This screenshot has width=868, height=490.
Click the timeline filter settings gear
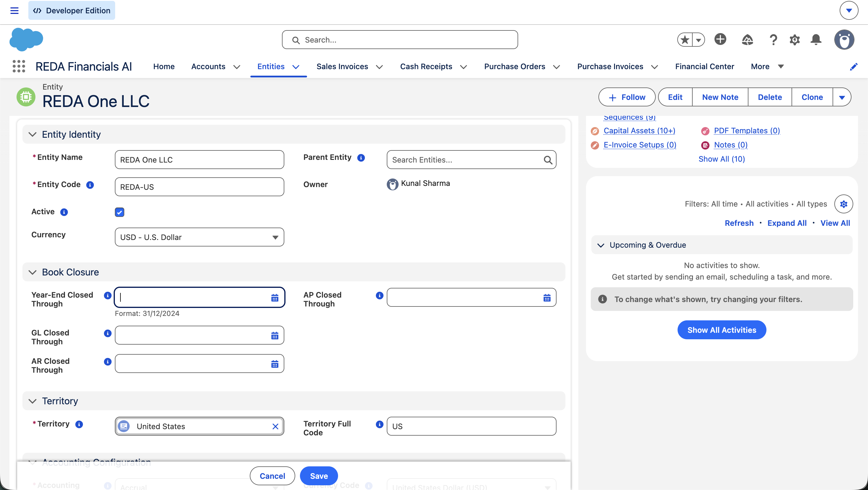point(843,204)
